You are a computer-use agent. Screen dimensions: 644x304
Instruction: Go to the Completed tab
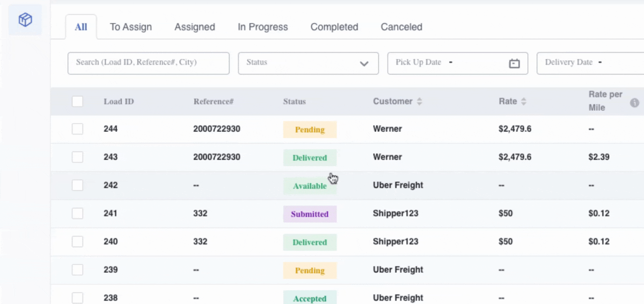pos(334,27)
